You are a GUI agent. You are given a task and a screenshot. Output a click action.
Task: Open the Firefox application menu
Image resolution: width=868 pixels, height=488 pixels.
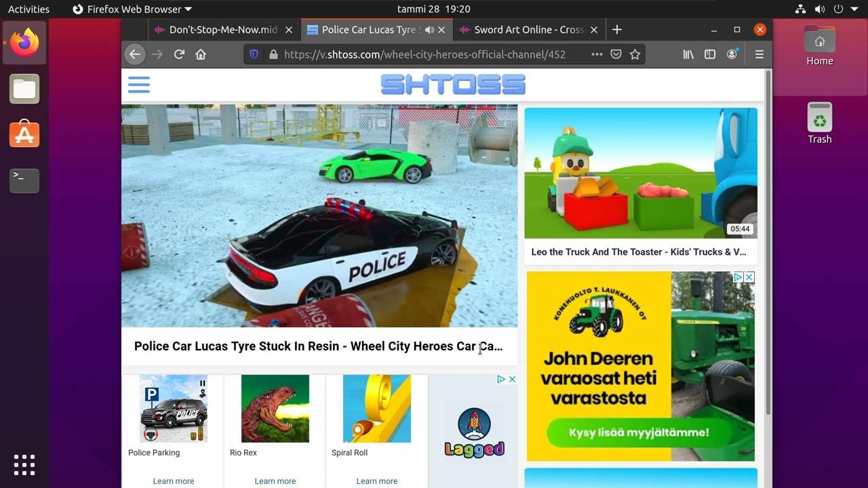tap(759, 54)
